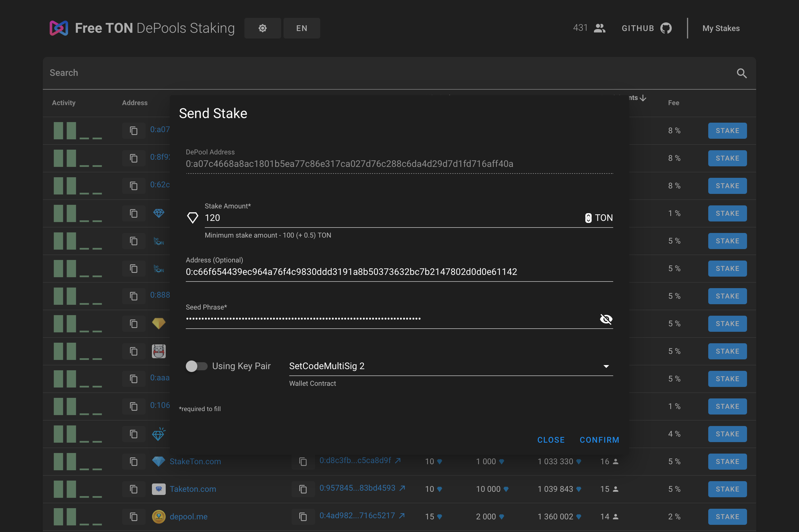Click CONFIRM in the Send Stake dialog

(599, 440)
